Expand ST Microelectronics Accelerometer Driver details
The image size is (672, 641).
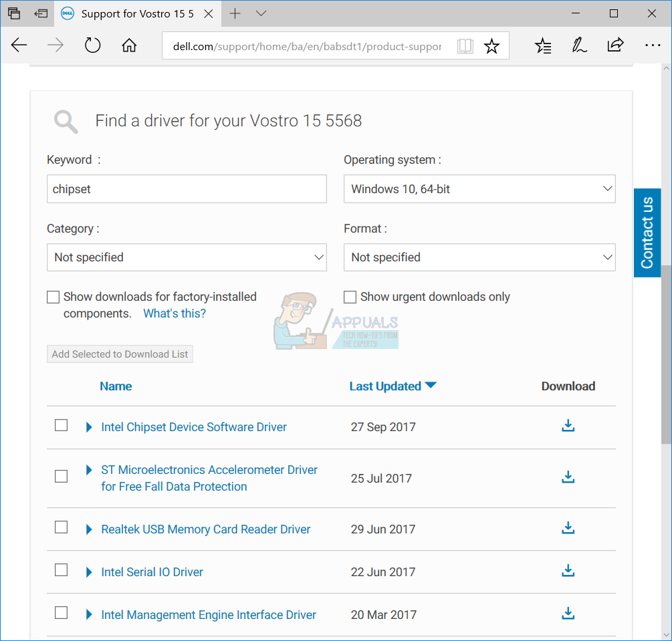coord(89,470)
